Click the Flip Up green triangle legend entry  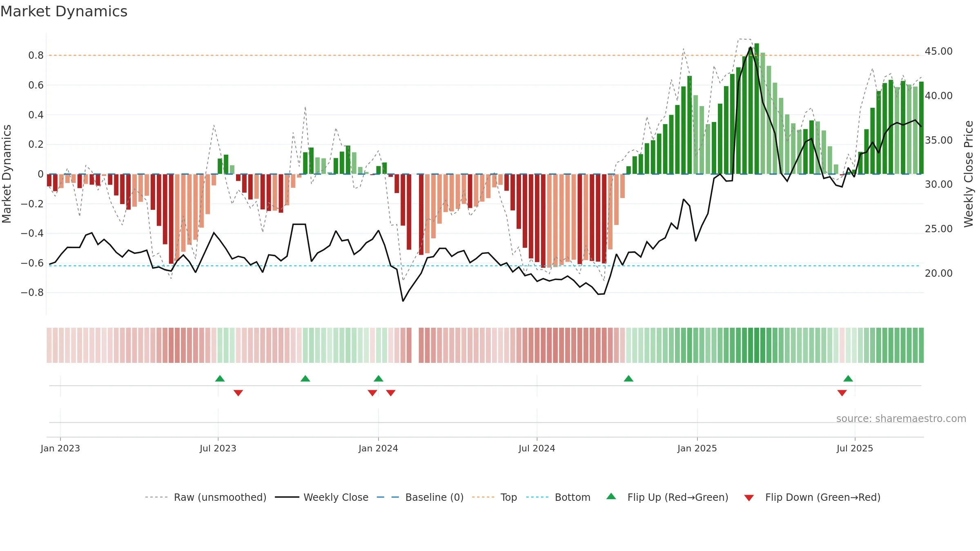tap(667, 497)
